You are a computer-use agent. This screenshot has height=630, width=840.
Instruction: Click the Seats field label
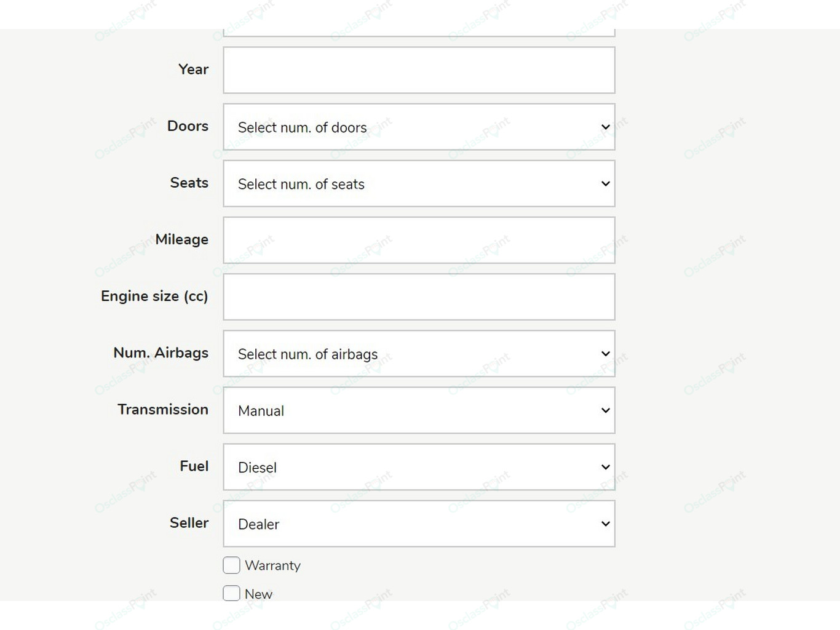(x=189, y=183)
